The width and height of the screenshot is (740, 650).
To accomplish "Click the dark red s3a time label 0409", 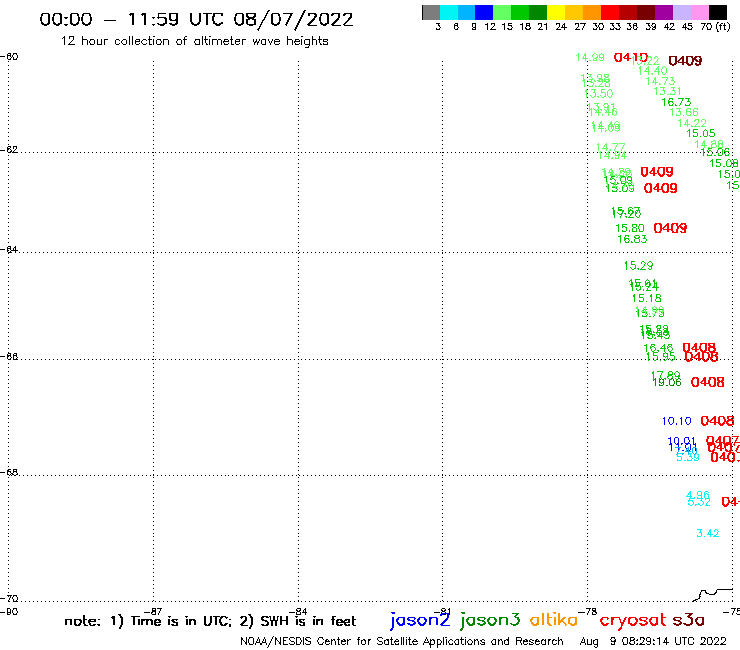I will [685, 61].
